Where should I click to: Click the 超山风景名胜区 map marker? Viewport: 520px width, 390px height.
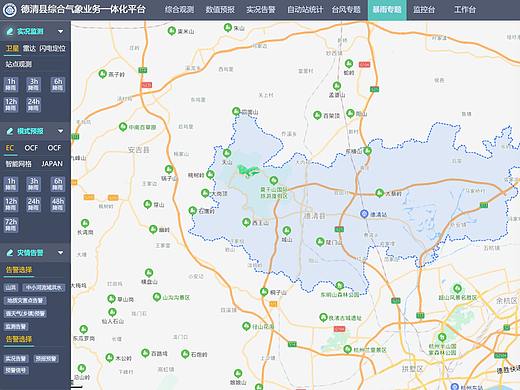tap(457, 288)
